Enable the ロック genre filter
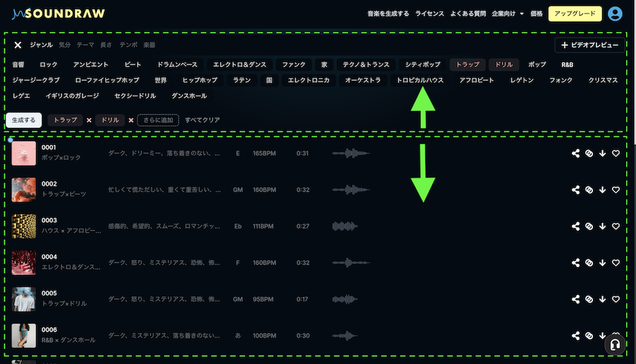The height and width of the screenshot is (364, 636). click(49, 64)
